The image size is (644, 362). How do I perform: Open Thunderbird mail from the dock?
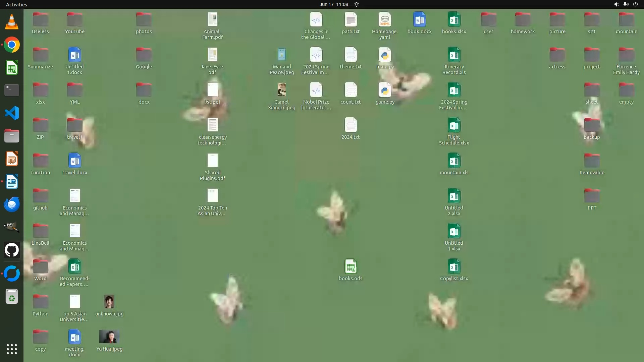point(11,204)
